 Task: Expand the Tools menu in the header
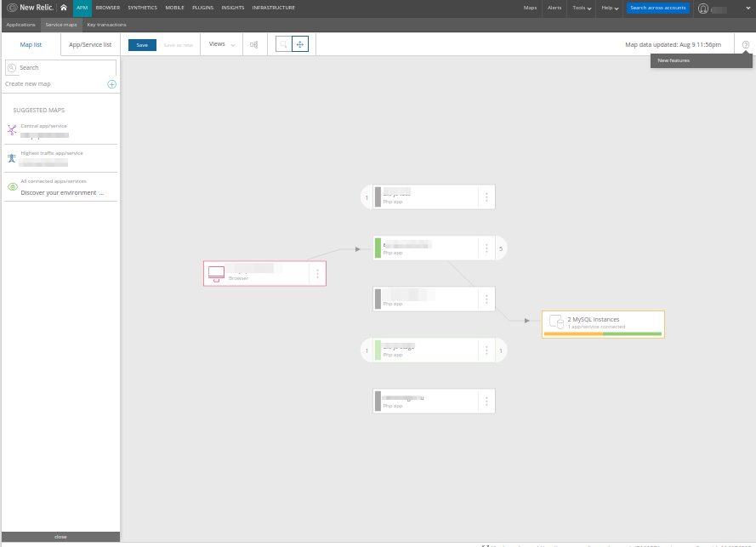pyautogui.click(x=580, y=8)
